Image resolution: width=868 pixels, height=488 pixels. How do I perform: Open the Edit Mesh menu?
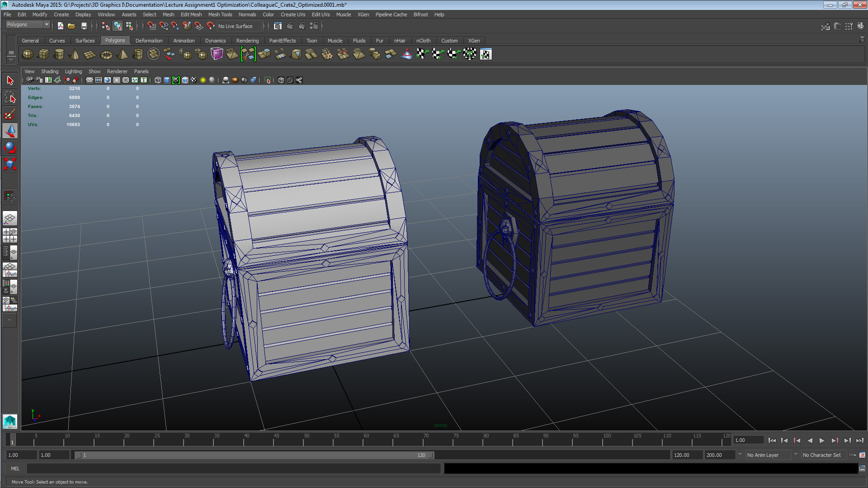click(x=191, y=14)
